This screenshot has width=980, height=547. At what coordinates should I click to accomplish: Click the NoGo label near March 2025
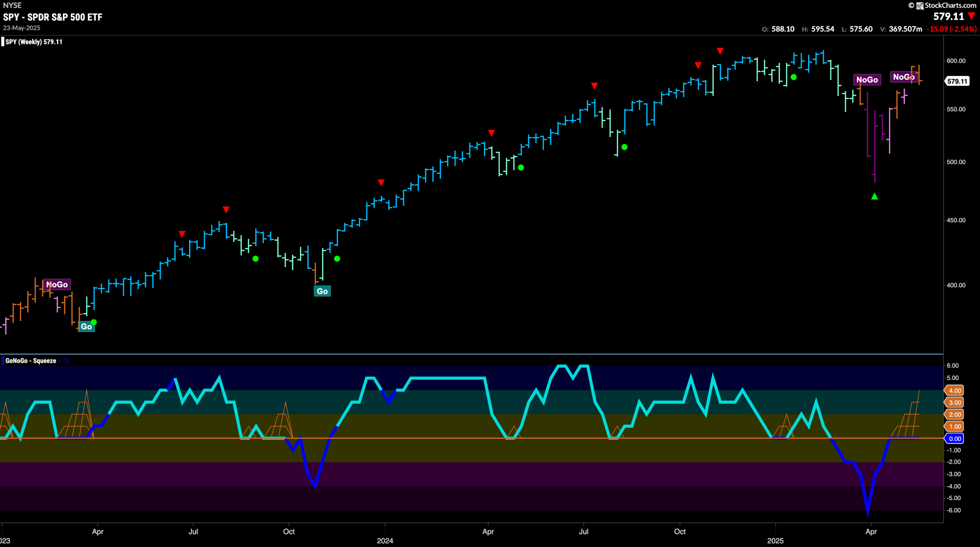click(x=867, y=80)
